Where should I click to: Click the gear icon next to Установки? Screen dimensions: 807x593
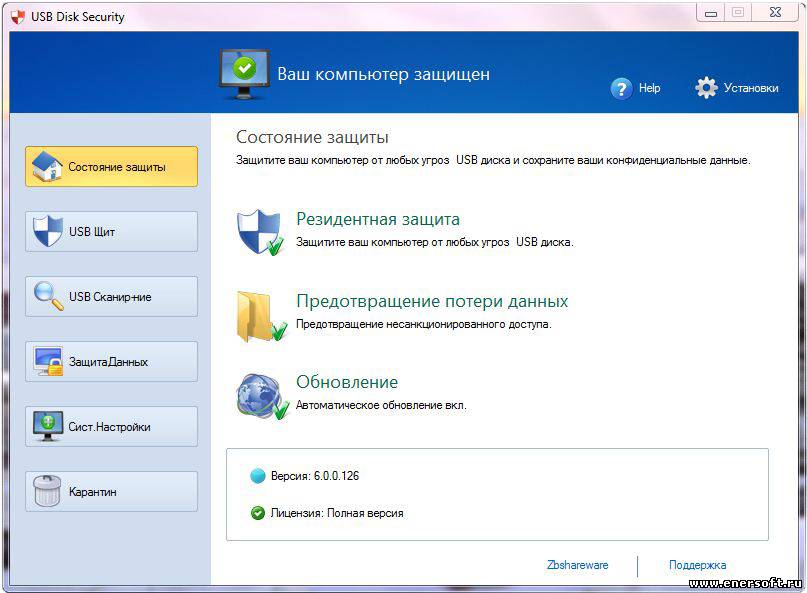706,88
